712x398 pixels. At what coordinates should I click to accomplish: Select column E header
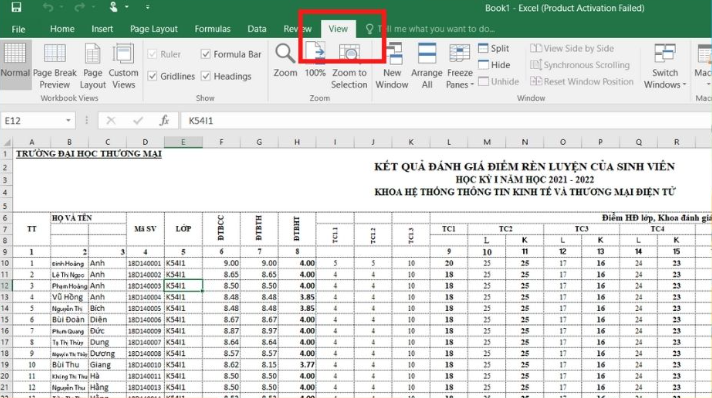pyautogui.click(x=183, y=142)
